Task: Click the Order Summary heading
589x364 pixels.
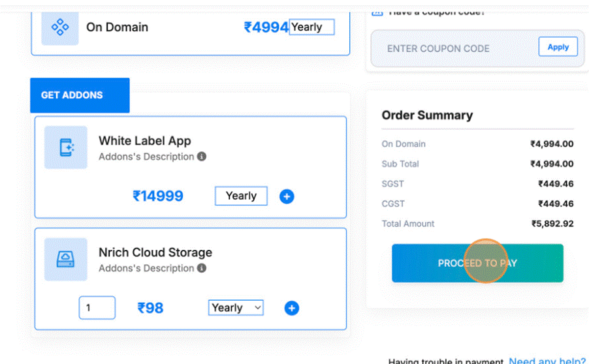Action: pos(427,115)
